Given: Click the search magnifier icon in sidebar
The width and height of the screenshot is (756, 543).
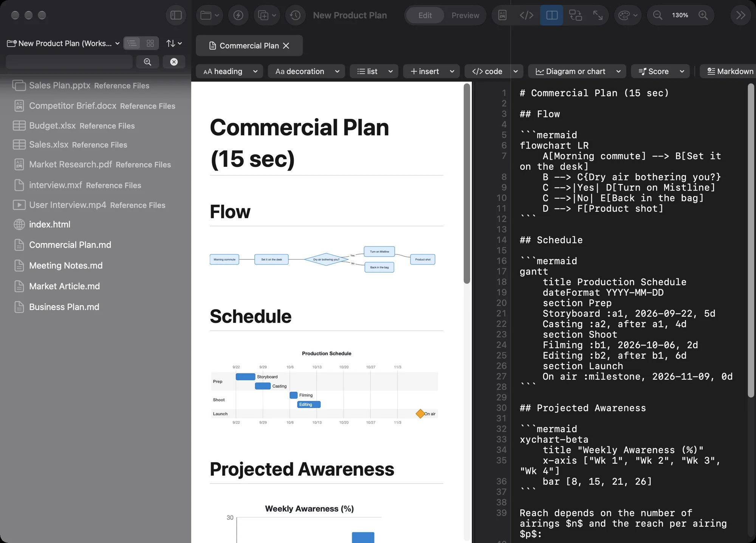Looking at the screenshot, I should (x=147, y=62).
